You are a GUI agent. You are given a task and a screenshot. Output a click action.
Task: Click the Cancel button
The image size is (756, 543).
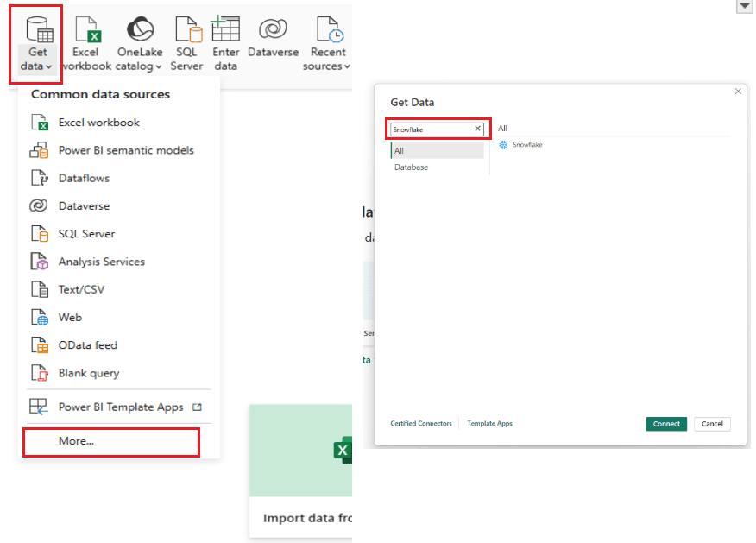712,424
